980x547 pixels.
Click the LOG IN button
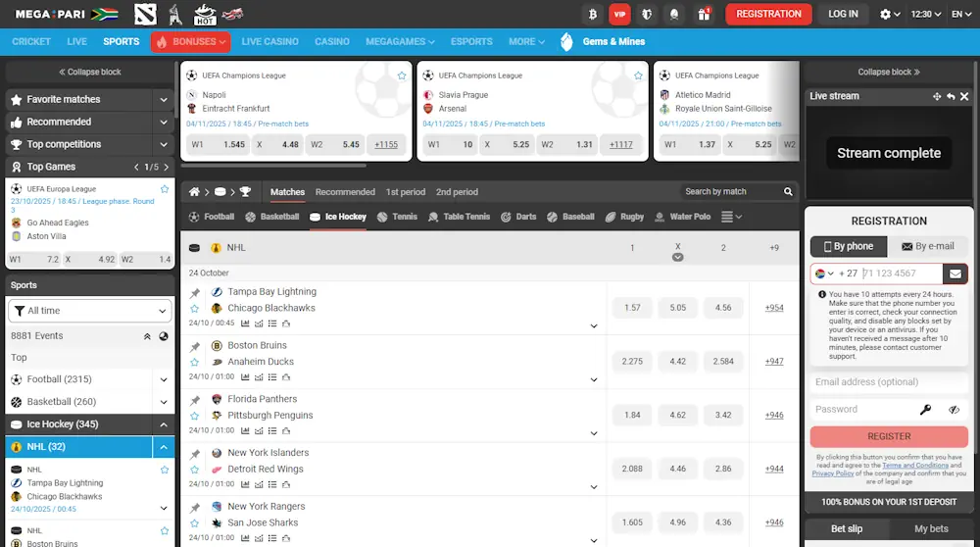click(x=843, y=14)
